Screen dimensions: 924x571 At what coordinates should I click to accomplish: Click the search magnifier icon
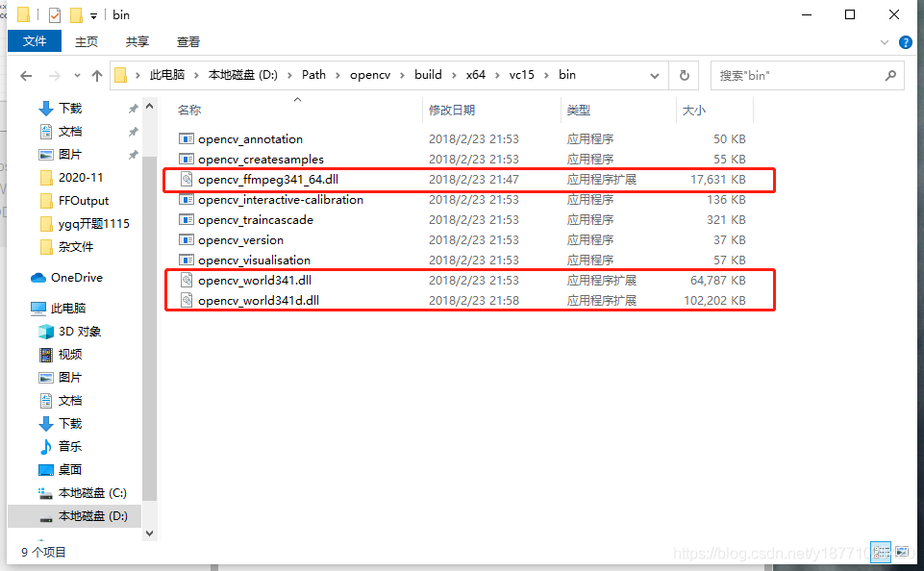click(890, 75)
